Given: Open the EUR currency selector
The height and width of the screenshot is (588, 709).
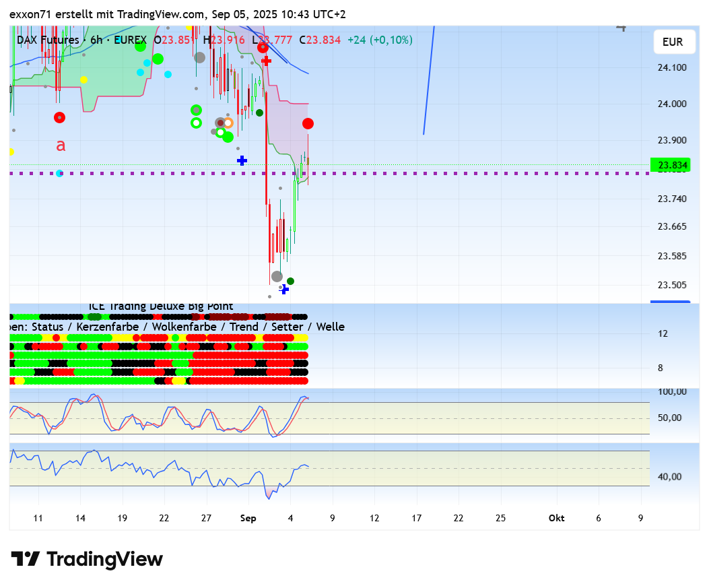Looking at the screenshot, I should click(x=672, y=42).
